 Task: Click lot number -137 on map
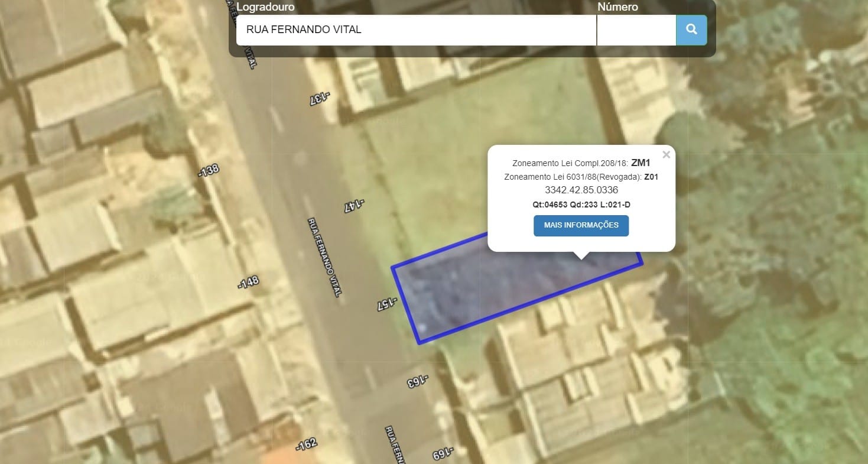(x=320, y=99)
